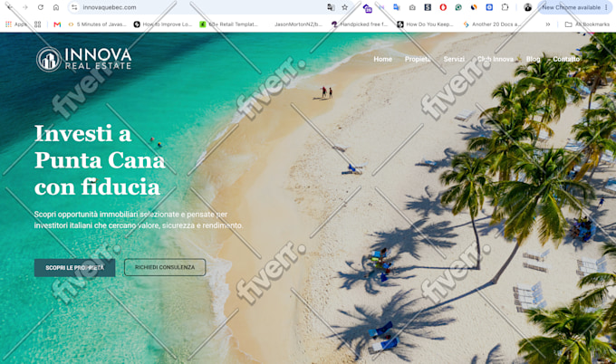Open the Handpicked free f... bookmark
Image resolution: width=616 pixels, height=364 pixels.
[x=360, y=24]
